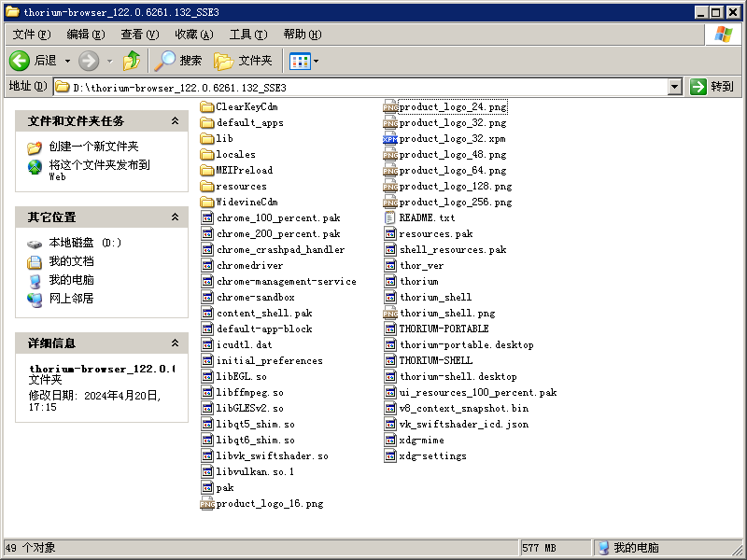Go to 本地磁盘 (D:) location
The height and width of the screenshot is (560, 747).
[85, 243]
